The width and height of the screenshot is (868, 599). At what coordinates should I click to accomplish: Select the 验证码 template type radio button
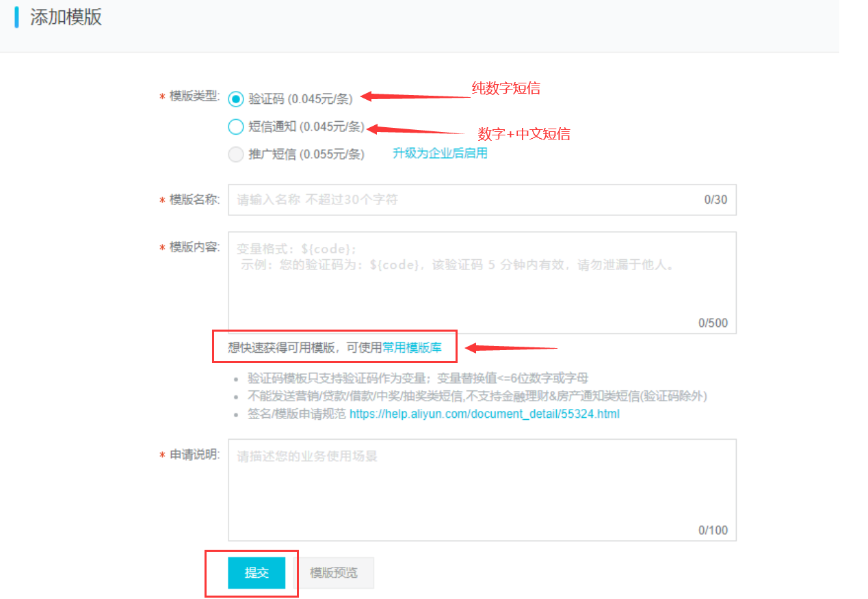tap(235, 99)
